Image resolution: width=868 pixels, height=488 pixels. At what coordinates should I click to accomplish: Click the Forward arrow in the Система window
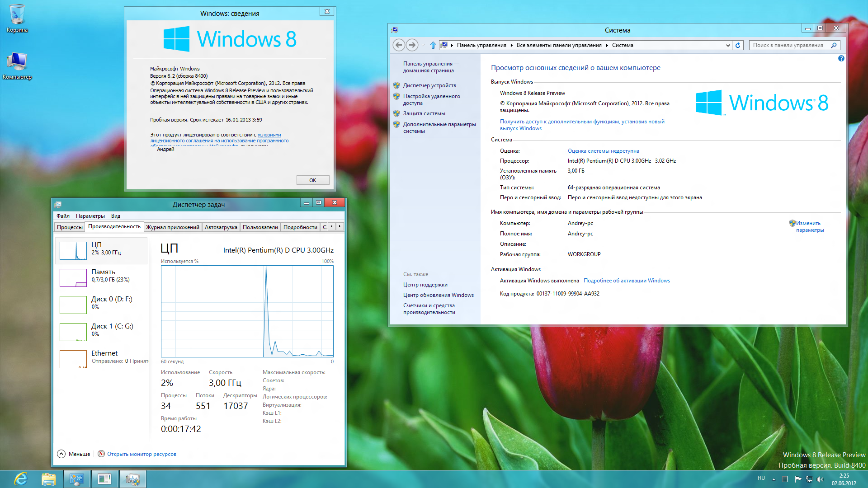(412, 45)
